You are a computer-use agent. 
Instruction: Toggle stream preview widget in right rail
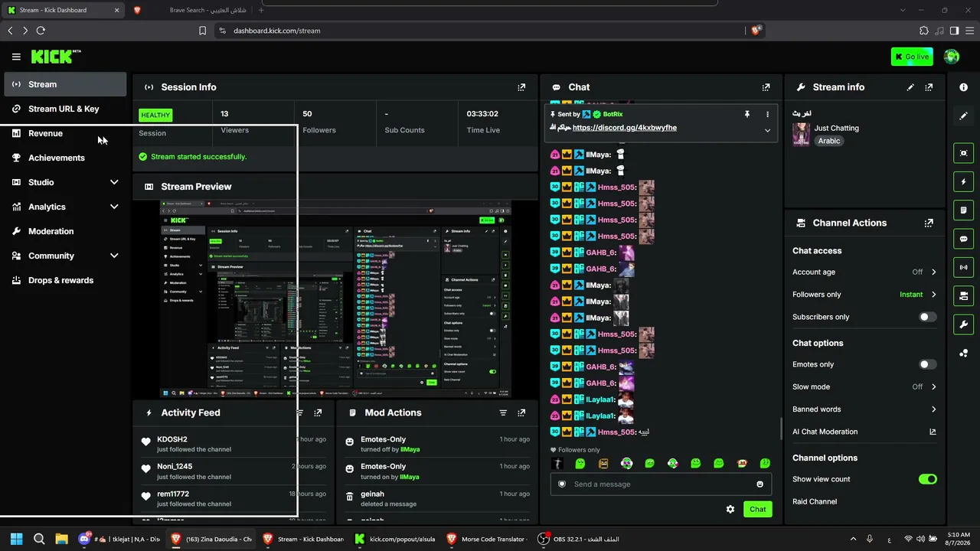pos(964,153)
